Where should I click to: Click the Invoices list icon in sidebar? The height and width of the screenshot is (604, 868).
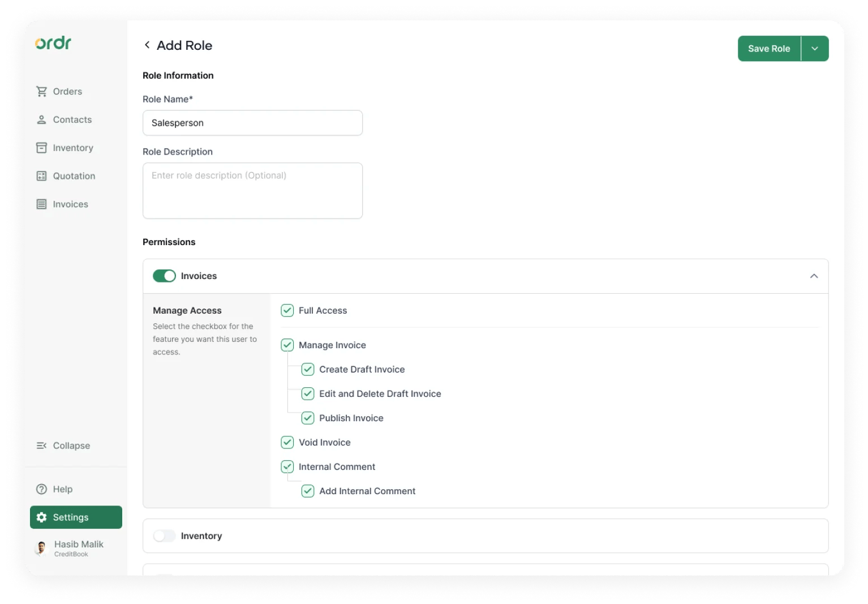pyautogui.click(x=41, y=204)
